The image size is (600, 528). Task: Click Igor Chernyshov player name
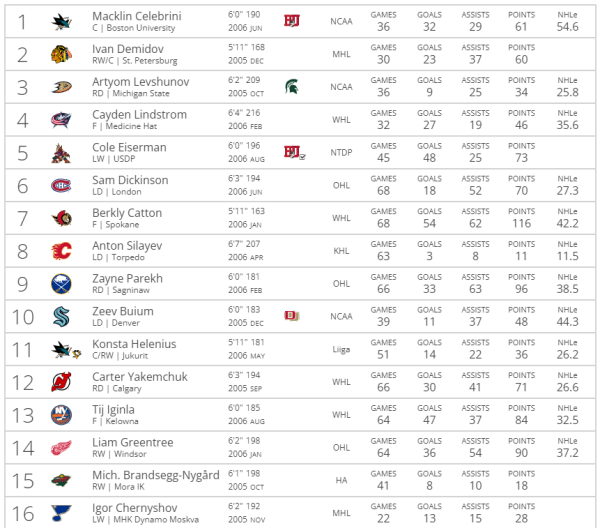click(135, 508)
